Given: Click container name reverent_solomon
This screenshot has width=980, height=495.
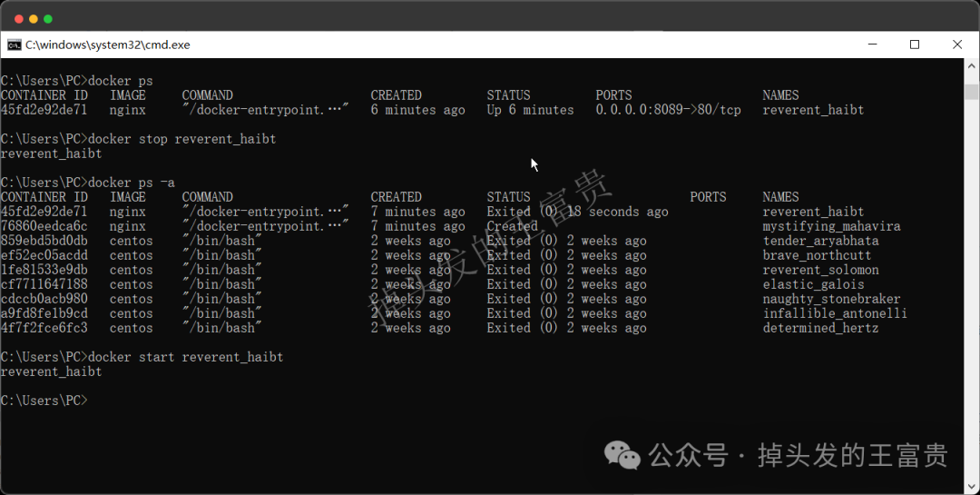Looking at the screenshot, I should [820, 270].
